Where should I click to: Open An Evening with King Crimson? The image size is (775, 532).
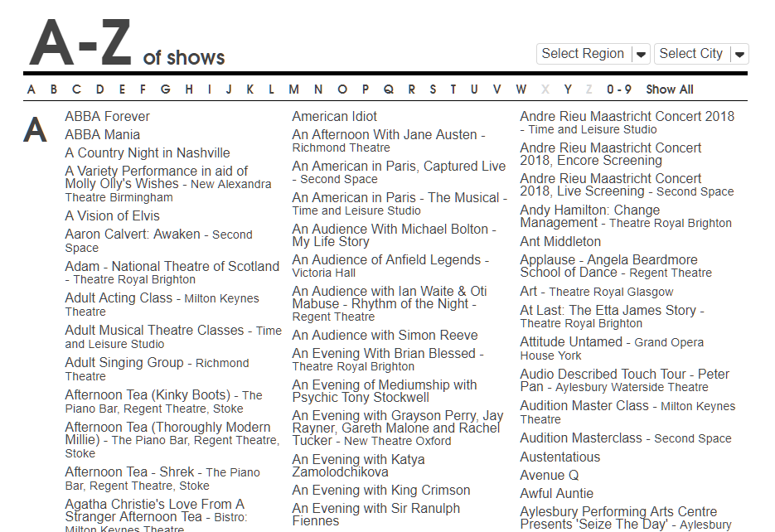point(381,491)
